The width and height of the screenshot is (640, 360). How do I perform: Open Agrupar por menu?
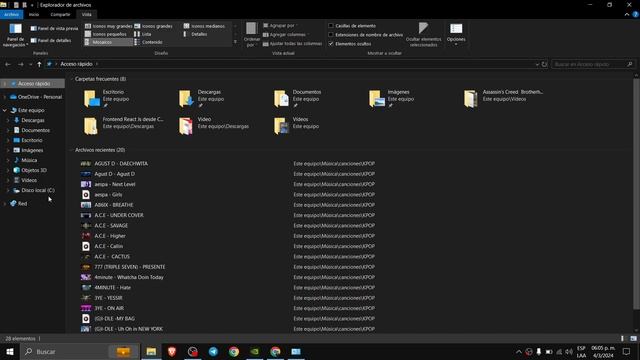280,25
